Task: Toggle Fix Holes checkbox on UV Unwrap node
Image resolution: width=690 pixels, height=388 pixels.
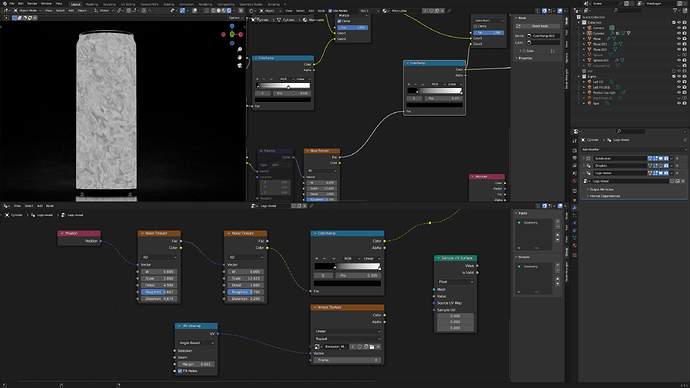Action: (180, 371)
